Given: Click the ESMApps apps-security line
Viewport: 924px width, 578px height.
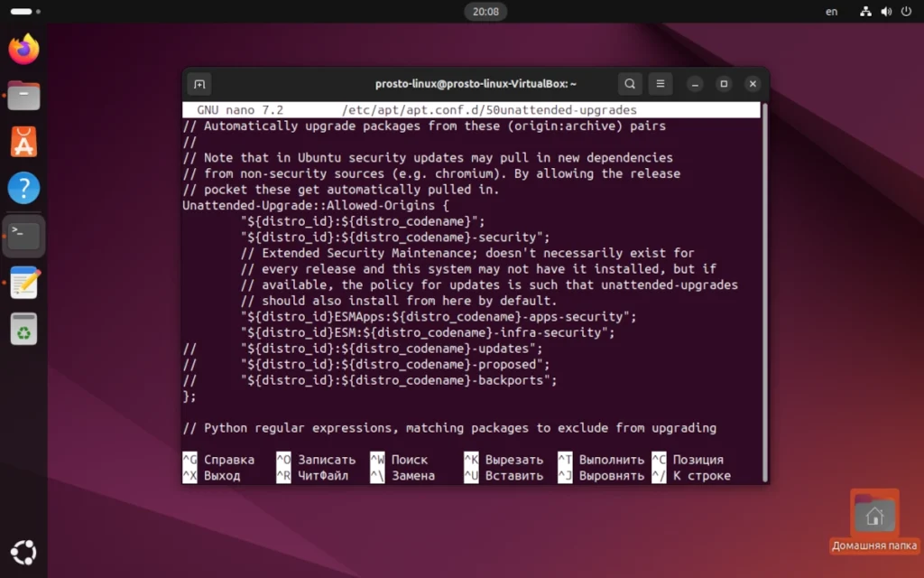Looking at the screenshot, I should point(439,317).
